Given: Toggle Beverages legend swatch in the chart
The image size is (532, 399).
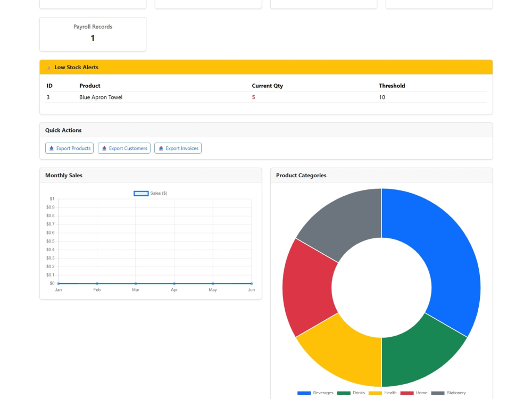Looking at the screenshot, I should [x=304, y=393].
